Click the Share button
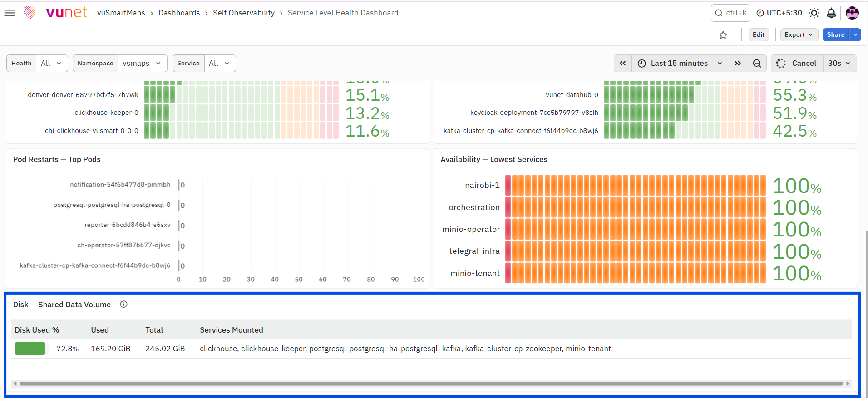The height and width of the screenshot is (398, 868). click(836, 34)
